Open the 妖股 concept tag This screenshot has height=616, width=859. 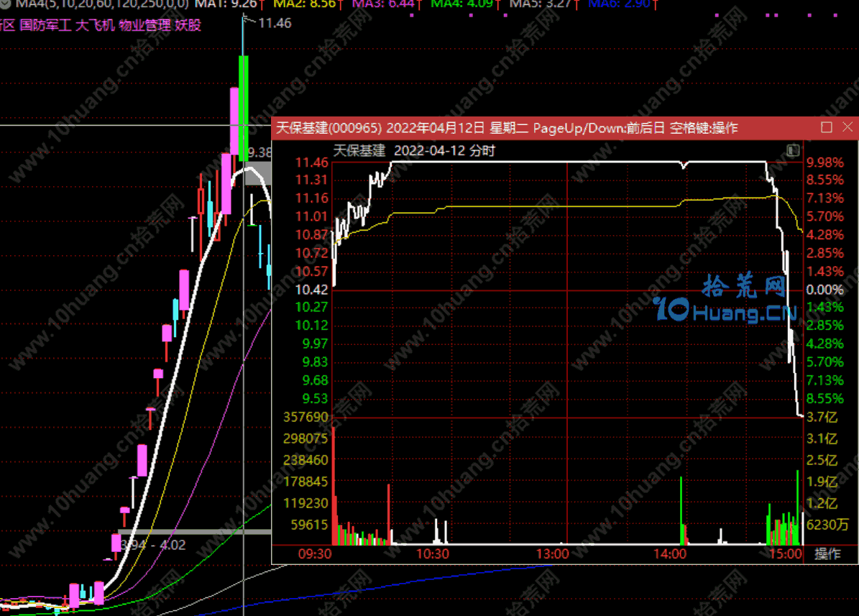tap(188, 25)
